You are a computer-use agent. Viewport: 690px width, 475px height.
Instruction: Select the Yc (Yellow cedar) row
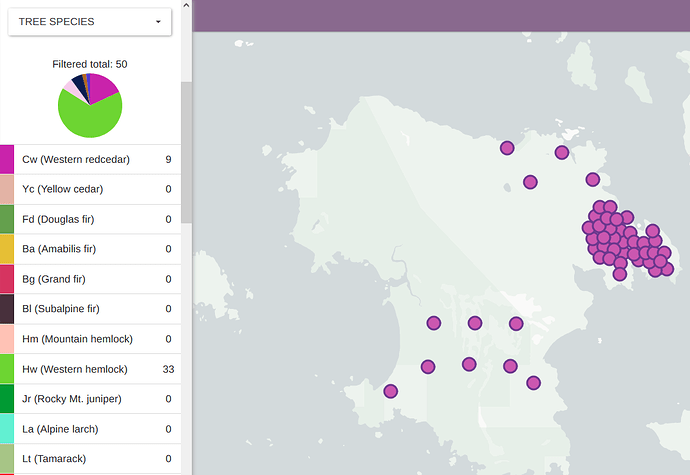point(90,189)
